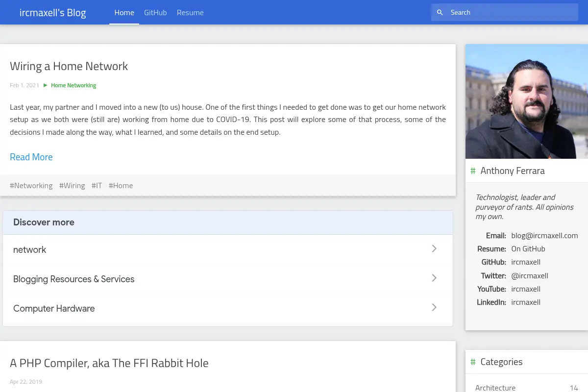Open the @ircmaxell Twitter link
This screenshot has width=588, height=392.
[x=530, y=276]
